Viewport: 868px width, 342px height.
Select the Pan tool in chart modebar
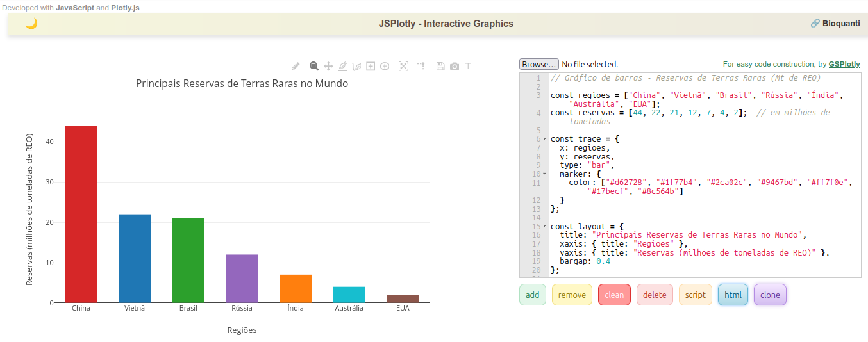[x=328, y=66]
